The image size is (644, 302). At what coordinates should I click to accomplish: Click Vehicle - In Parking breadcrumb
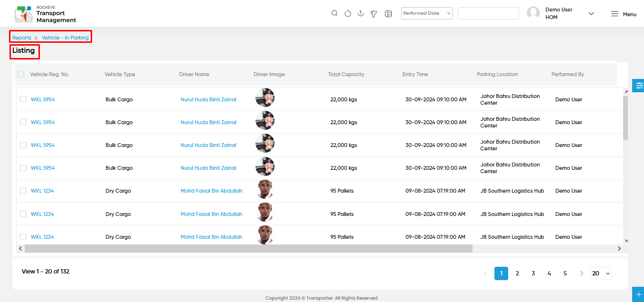(x=65, y=38)
